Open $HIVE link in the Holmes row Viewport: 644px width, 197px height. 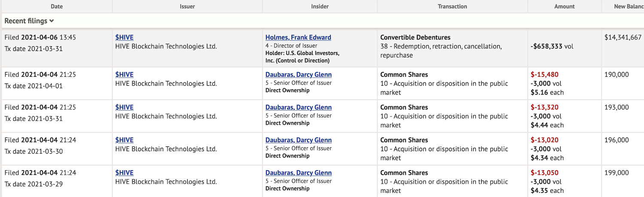[125, 37]
